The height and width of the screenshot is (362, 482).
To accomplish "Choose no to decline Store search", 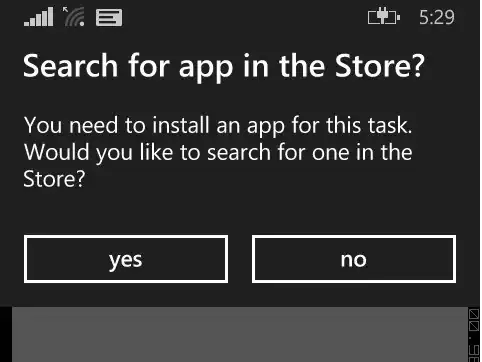I will point(354,259).
